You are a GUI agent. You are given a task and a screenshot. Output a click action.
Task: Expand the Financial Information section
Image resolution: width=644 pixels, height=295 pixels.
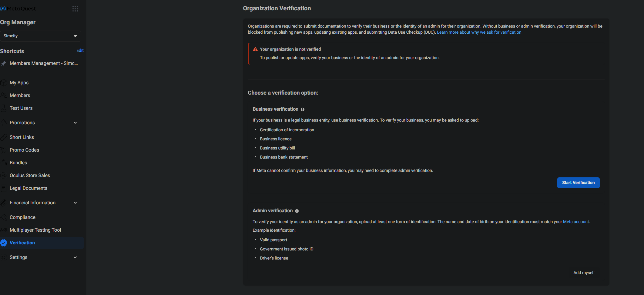75,203
